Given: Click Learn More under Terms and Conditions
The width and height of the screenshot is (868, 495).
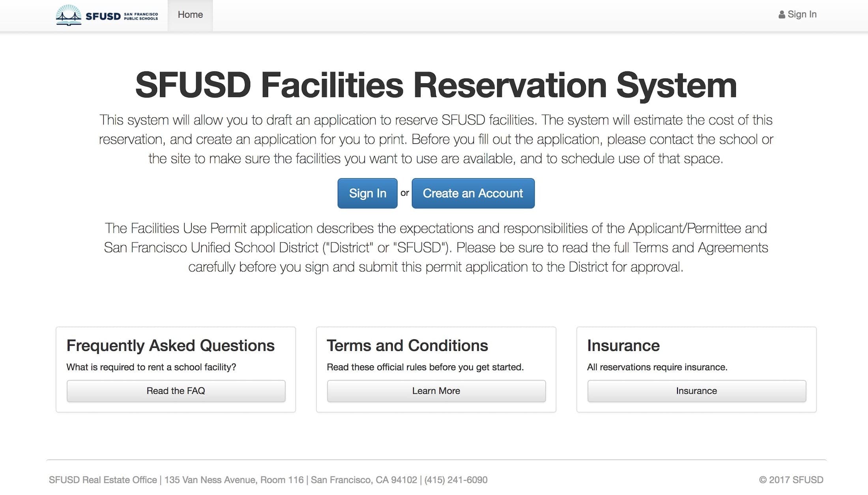Looking at the screenshot, I should (x=436, y=391).
